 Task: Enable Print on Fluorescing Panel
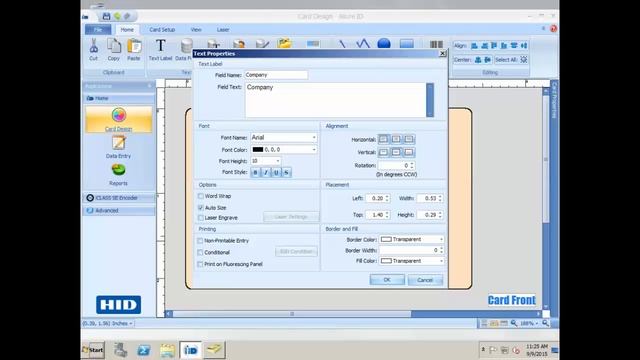(x=200, y=264)
